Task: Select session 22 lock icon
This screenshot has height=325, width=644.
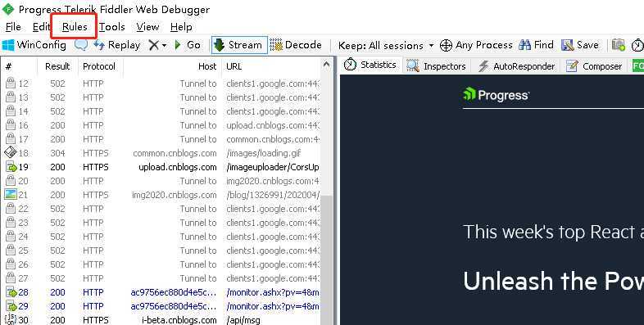Action: coord(11,209)
